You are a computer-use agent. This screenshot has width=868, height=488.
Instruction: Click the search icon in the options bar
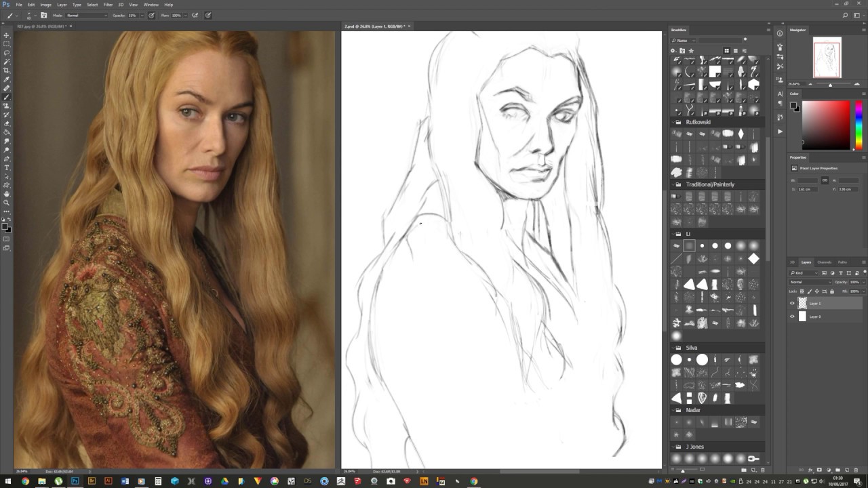[846, 15]
